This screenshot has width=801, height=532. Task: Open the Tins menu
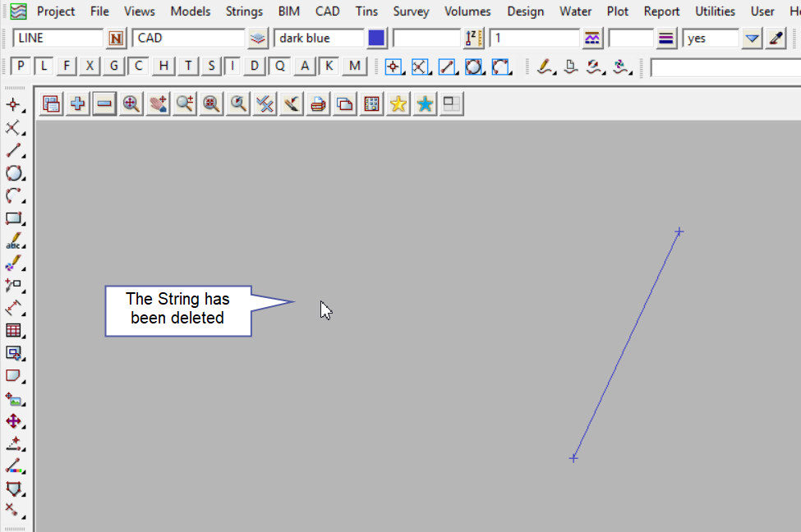[x=366, y=11]
